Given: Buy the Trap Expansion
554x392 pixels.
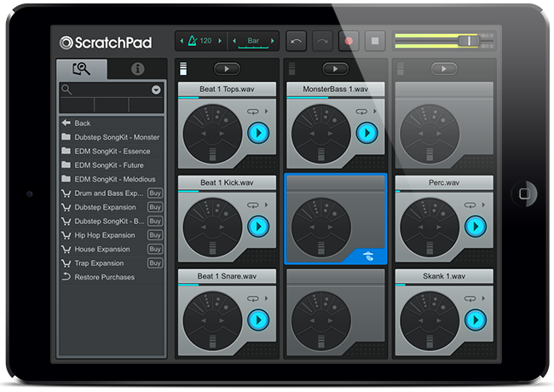Looking at the screenshot, I should [155, 263].
